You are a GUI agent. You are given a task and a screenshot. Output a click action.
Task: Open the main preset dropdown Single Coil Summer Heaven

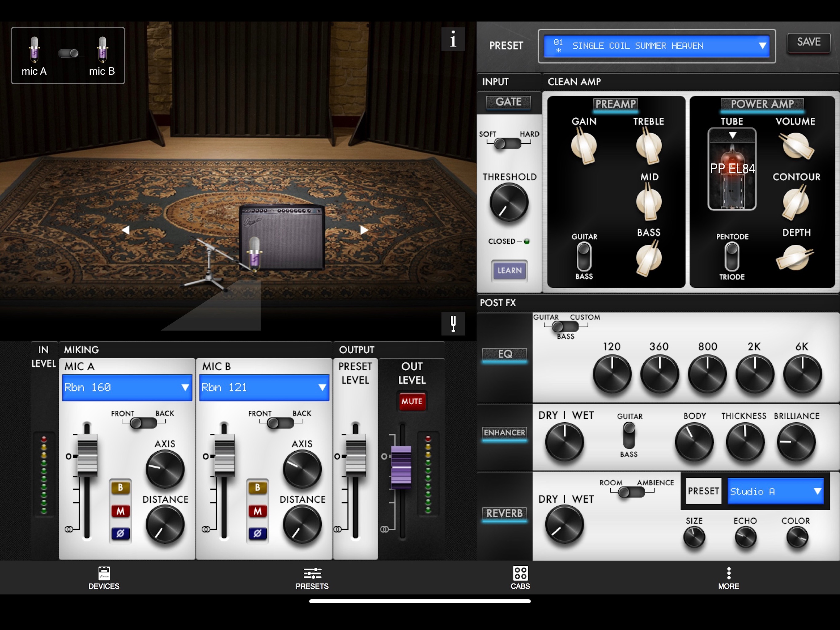tap(656, 46)
